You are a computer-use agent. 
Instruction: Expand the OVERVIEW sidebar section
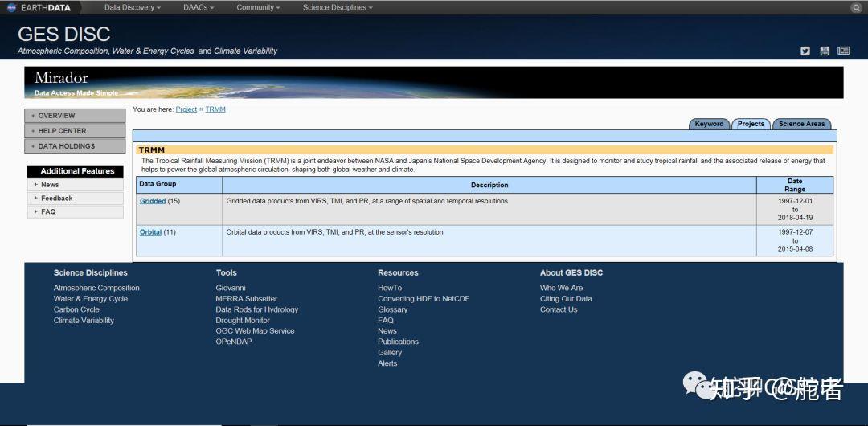(75, 116)
